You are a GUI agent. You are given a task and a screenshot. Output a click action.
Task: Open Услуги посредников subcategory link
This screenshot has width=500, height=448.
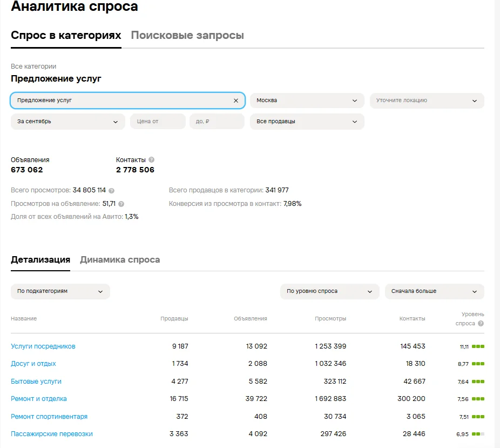point(43,346)
